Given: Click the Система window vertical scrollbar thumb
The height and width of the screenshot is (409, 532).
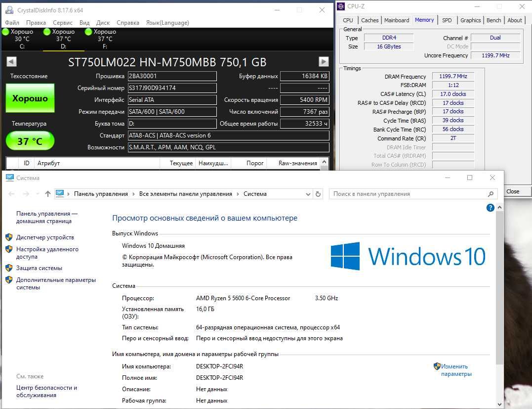Looking at the screenshot, I should (x=499, y=288).
